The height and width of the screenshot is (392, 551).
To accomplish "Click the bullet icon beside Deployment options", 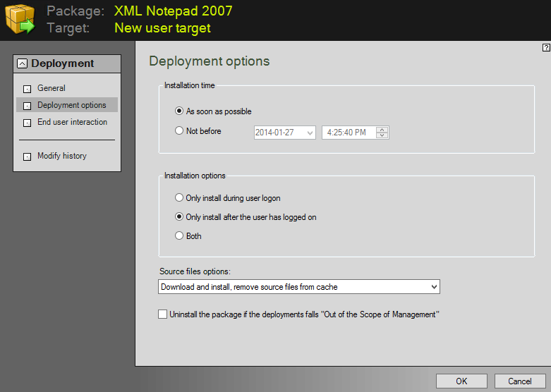I will [27, 106].
